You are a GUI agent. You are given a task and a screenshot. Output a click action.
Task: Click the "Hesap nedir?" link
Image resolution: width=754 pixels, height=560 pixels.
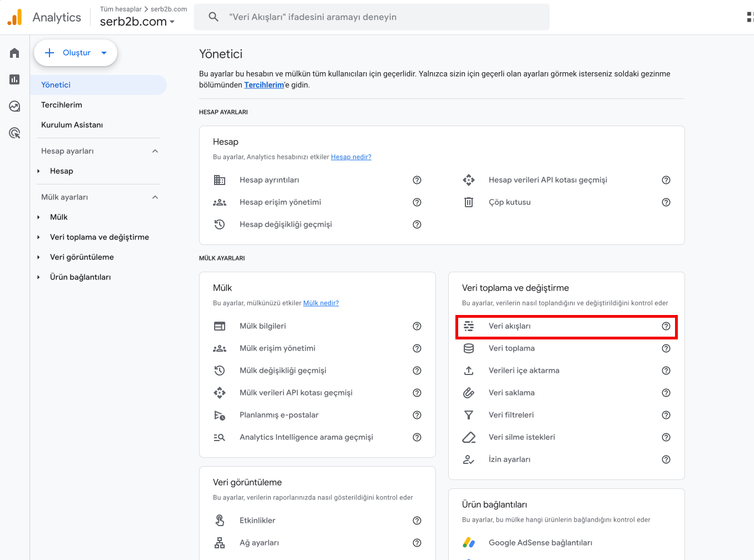click(351, 157)
